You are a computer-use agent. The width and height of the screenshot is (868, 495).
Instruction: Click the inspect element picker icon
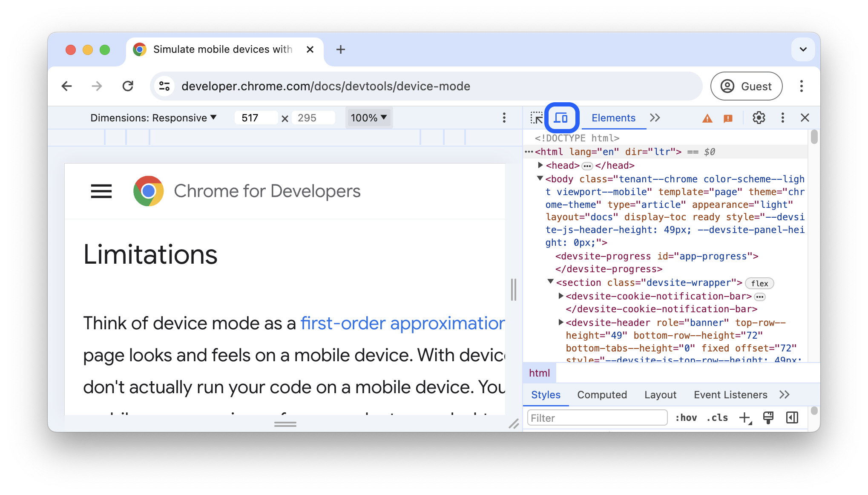[537, 118]
